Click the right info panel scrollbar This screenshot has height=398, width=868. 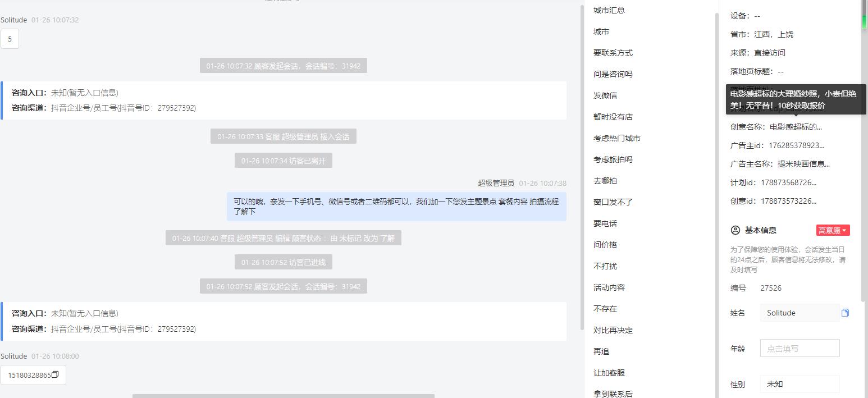(x=865, y=150)
